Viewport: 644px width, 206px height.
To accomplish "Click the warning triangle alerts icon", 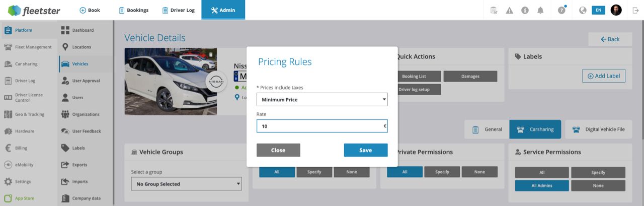I will pos(509,10).
